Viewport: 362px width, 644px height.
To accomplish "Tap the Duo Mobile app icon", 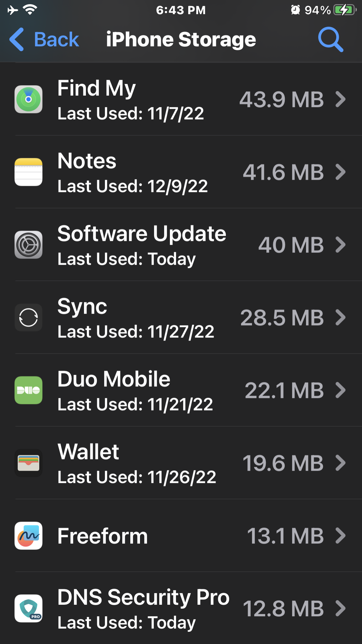I will [28, 390].
